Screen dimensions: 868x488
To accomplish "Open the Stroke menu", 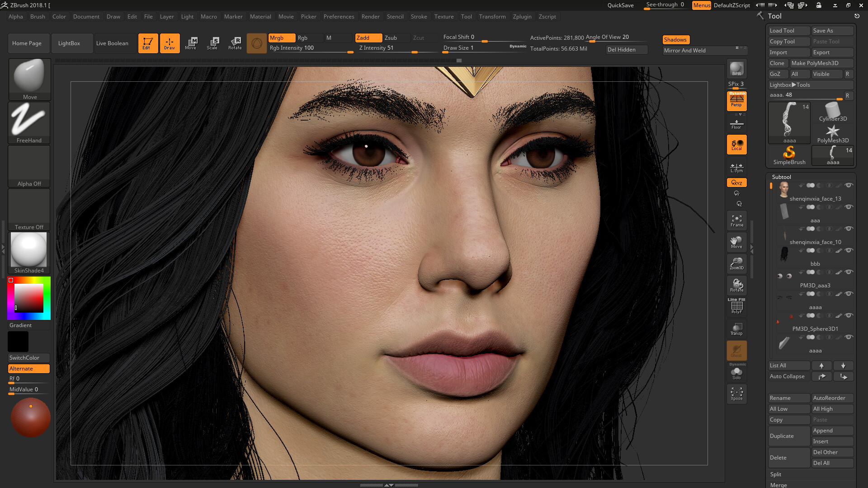I will coord(419,17).
